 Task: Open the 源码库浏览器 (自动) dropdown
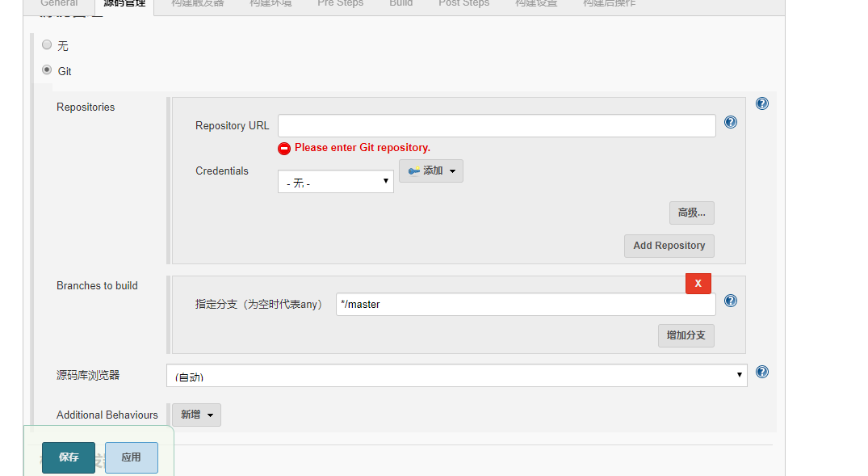457,376
